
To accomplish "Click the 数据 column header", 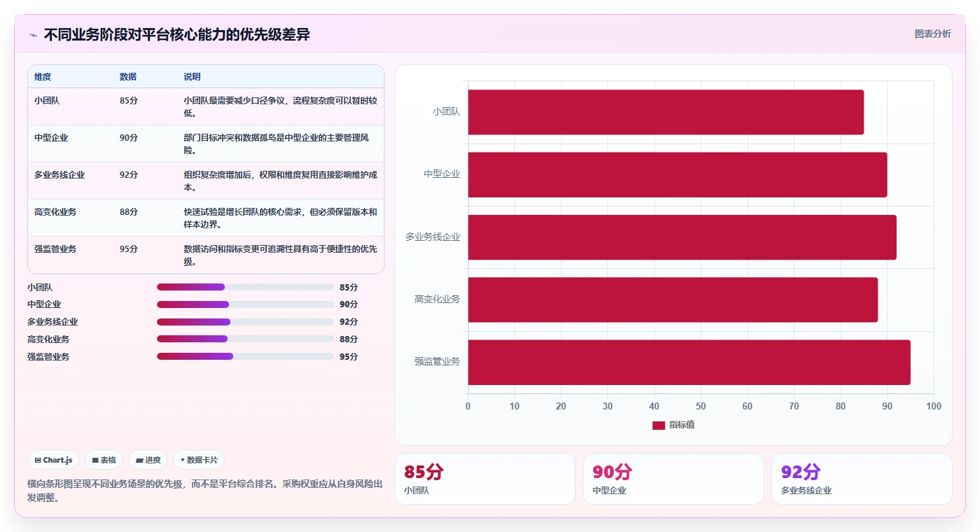I will (128, 77).
